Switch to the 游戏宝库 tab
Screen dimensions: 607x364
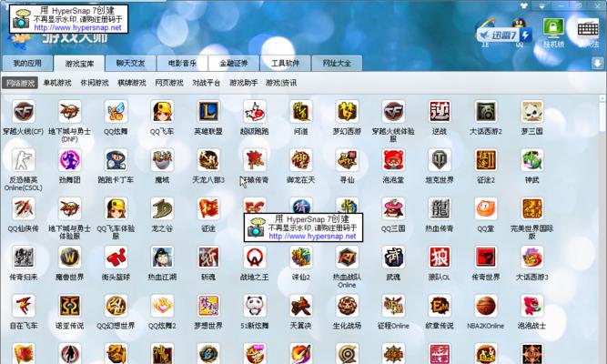[79, 64]
